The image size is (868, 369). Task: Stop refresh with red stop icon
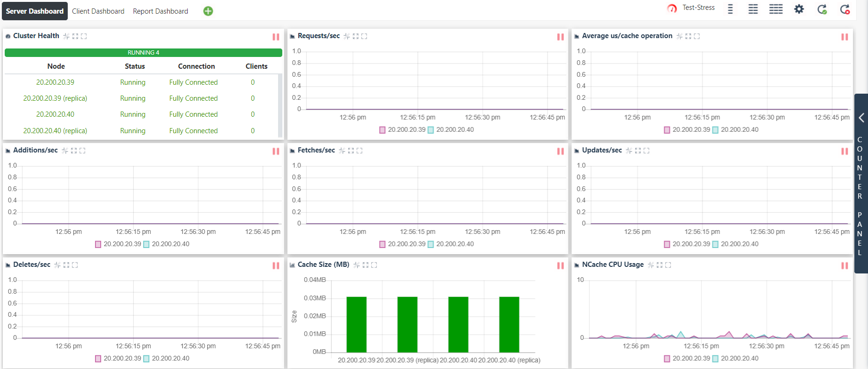[845, 9]
